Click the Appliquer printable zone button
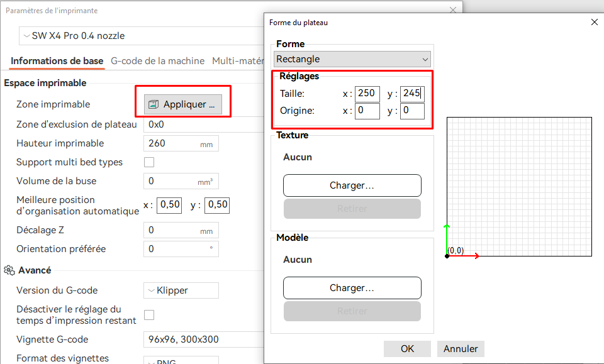Screen dimensions: 604x364 [183, 104]
